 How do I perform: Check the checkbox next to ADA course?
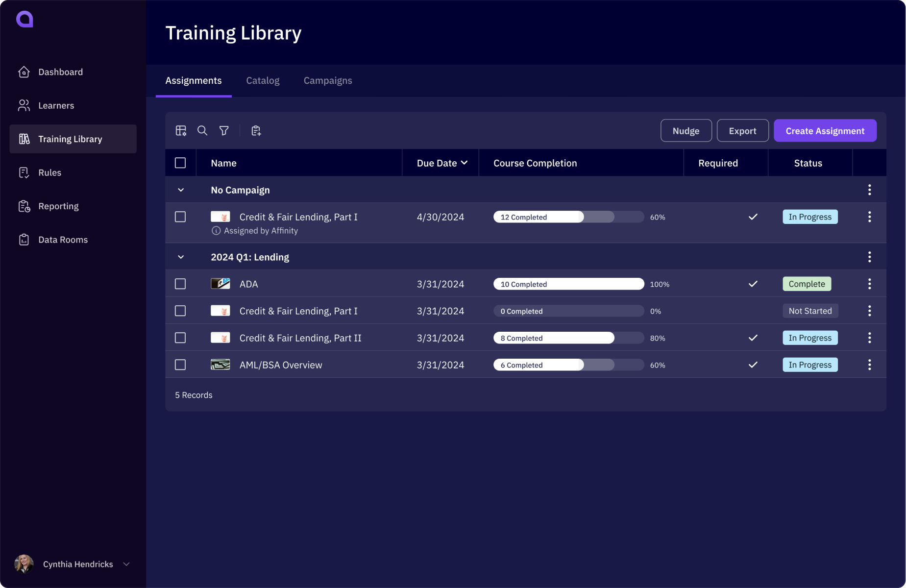click(x=180, y=283)
